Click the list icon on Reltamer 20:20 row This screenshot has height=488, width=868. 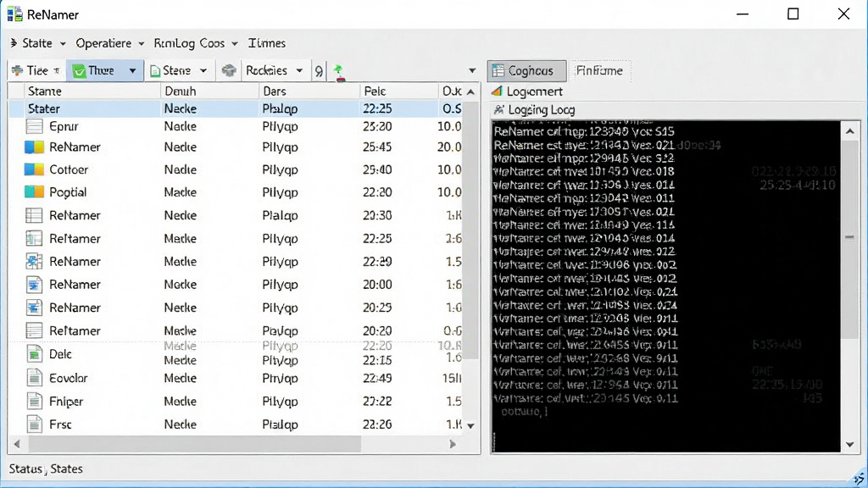(x=34, y=330)
